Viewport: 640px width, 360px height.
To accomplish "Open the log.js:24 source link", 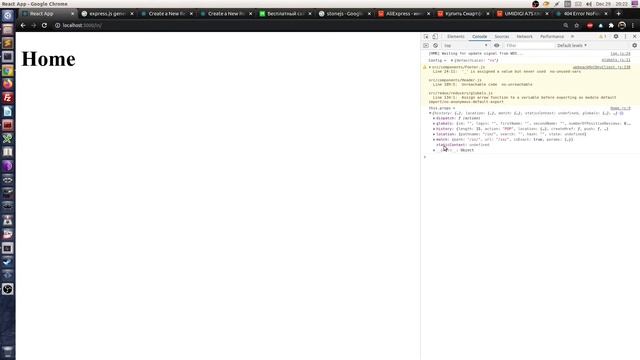I will click(620, 53).
